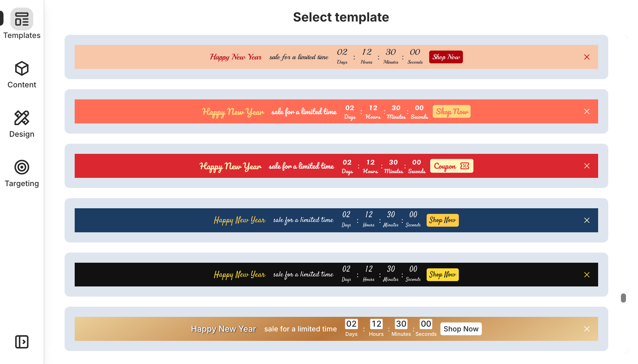
Task: Click Shop Now on coral banner
Action: 452,111
